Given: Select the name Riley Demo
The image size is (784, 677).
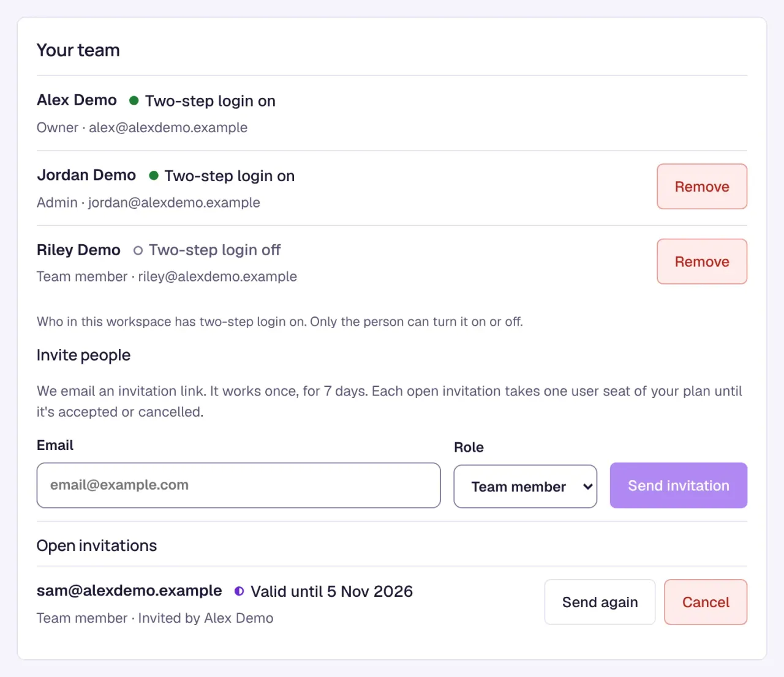Looking at the screenshot, I should coord(78,250).
